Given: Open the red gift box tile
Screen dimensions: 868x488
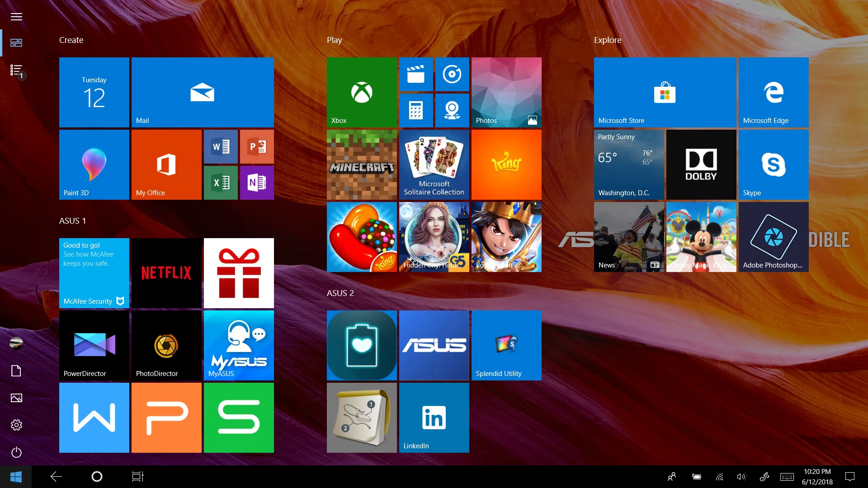Looking at the screenshot, I should coord(239,273).
